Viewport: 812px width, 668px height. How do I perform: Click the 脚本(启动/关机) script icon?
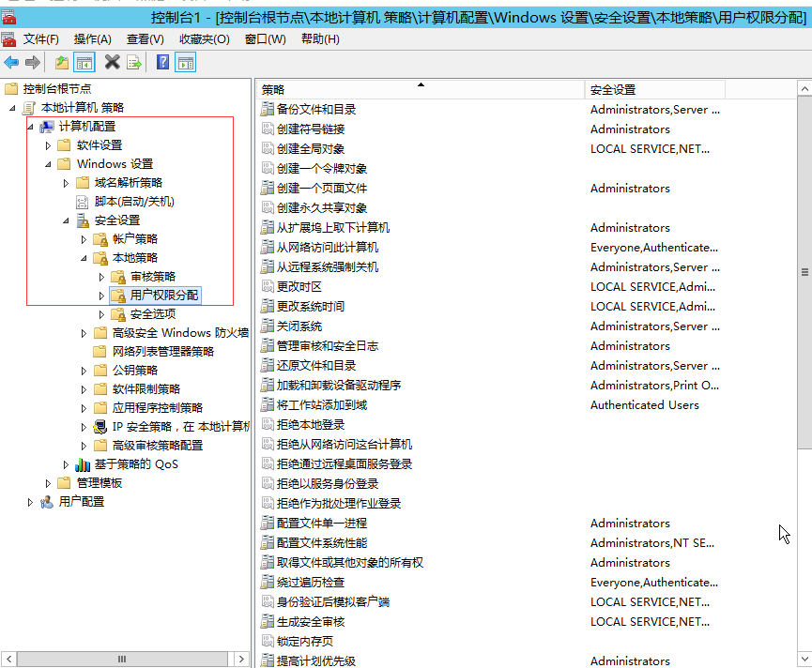point(83,202)
